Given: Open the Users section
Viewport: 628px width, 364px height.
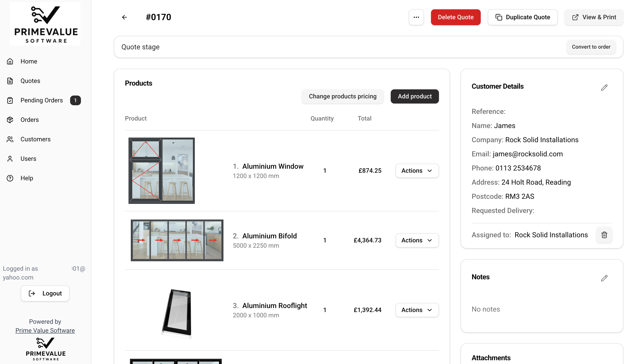Looking at the screenshot, I should click(28, 159).
